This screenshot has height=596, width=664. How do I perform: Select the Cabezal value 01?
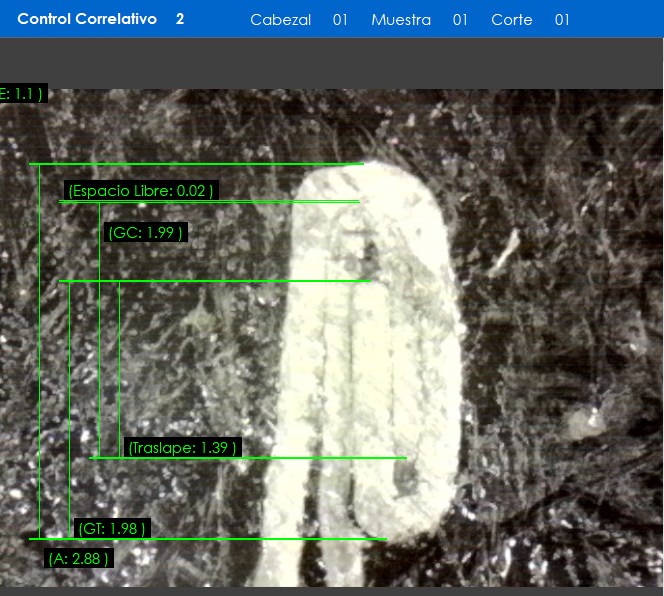click(x=340, y=20)
